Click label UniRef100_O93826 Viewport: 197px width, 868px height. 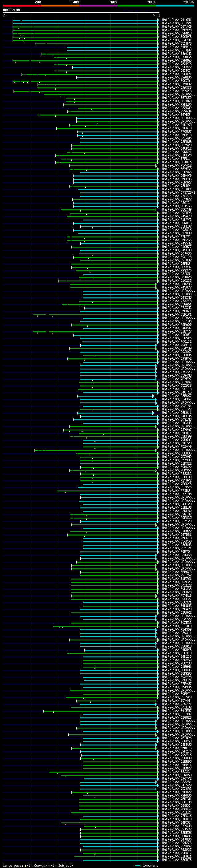(x=176, y=230)
